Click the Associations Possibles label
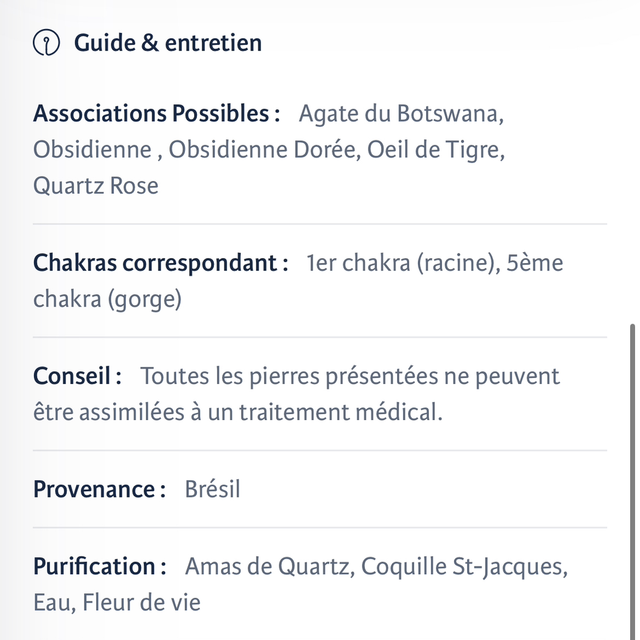The image size is (640, 640). pos(156,113)
